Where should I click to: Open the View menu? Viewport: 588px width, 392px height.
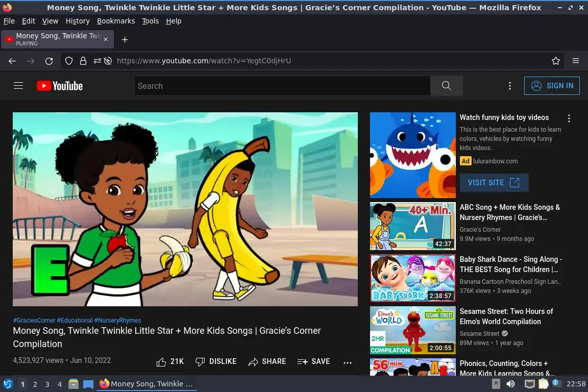[50, 21]
